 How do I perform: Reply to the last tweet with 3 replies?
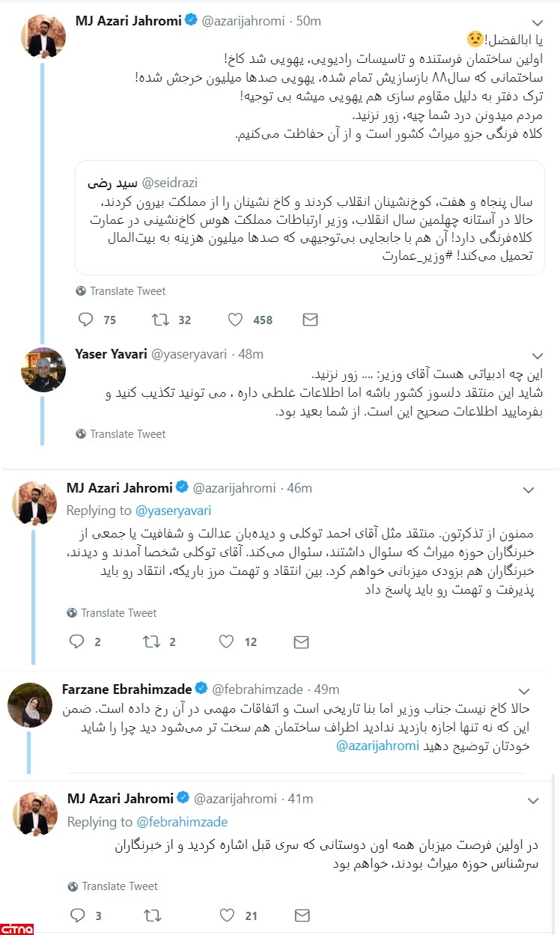point(77,915)
